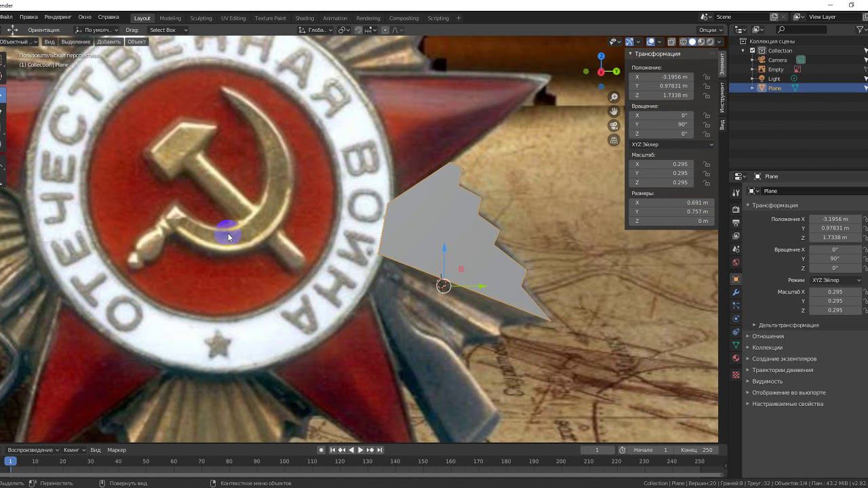Click the zoom view magnifier icon
The height and width of the screenshot is (488, 868).
pyautogui.click(x=614, y=98)
